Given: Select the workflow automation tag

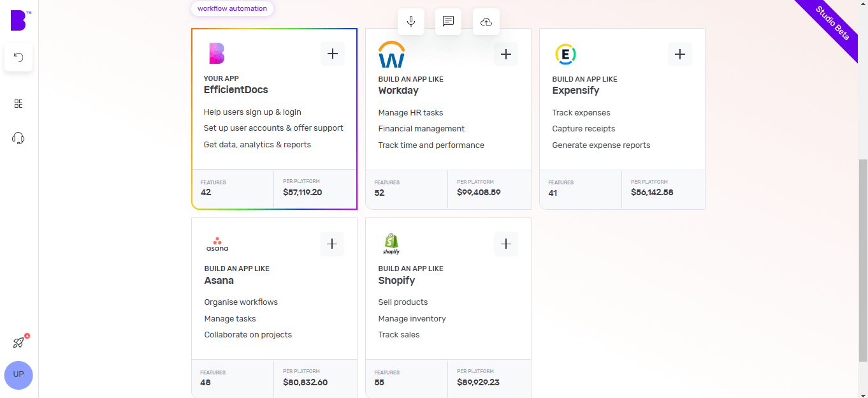Looking at the screenshot, I should 232,8.
